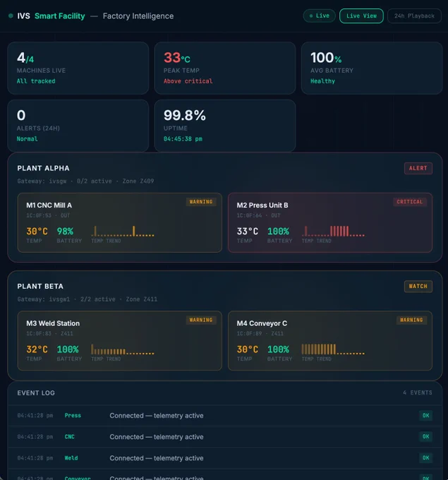The image size is (448, 480).
Task: Click the Plant Alpha ALERT badge
Action: 418,169
